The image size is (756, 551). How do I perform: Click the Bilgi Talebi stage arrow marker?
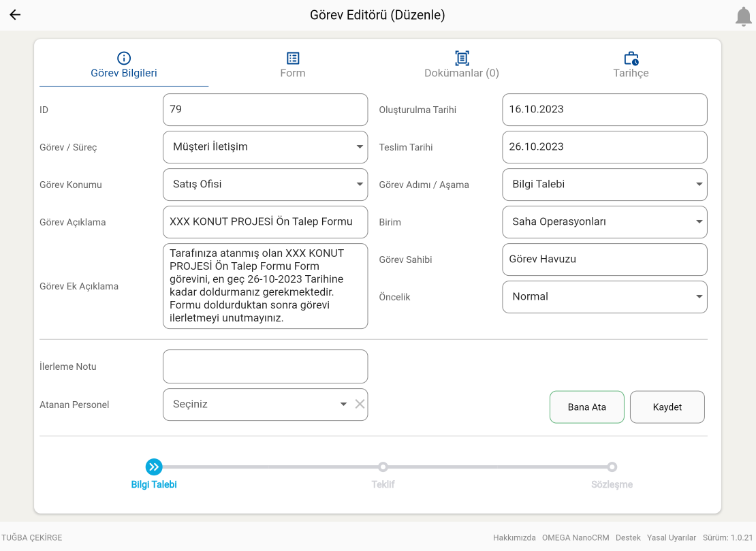pyautogui.click(x=154, y=467)
